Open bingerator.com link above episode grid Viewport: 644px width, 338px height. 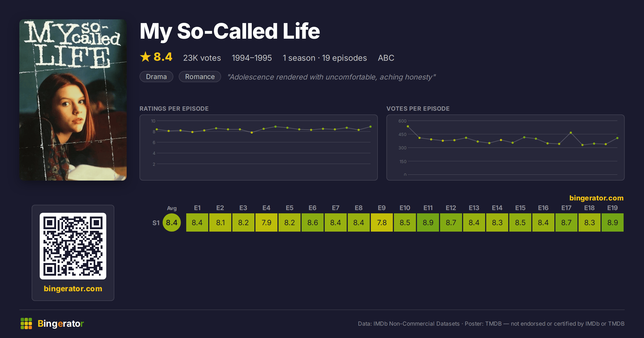point(596,198)
